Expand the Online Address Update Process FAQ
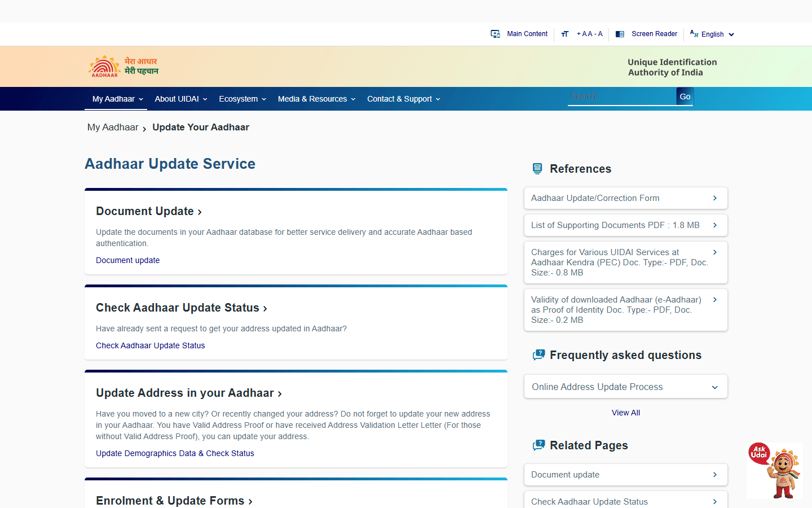This screenshot has width=812, height=508. coord(625,387)
